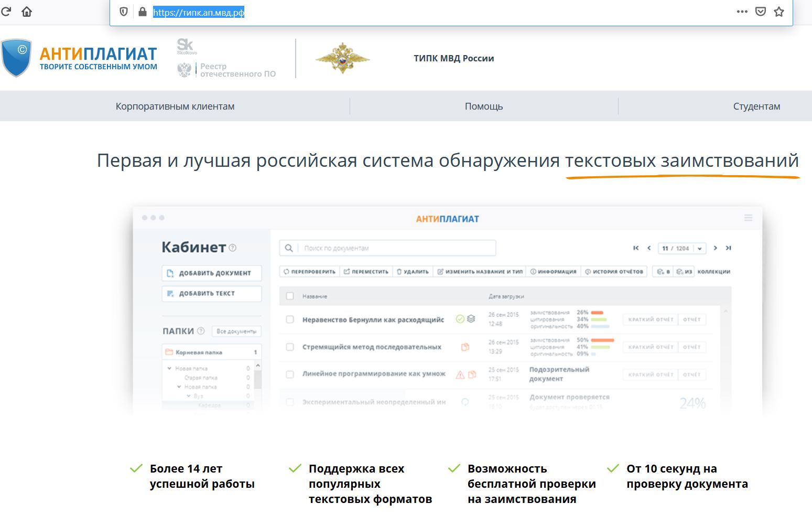This screenshot has height=514, width=812.
Task: Click ИЗМЕНИТЬ НАЗВАНИЕ И ТИП toolbar button
Action: pyautogui.click(x=480, y=272)
